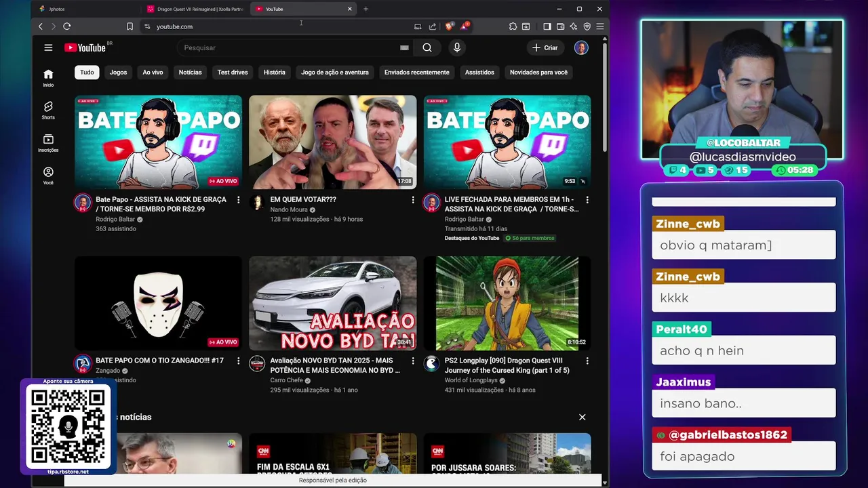Open options for LIVE FECHADA PARA MEMBROS video

[587, 200]
